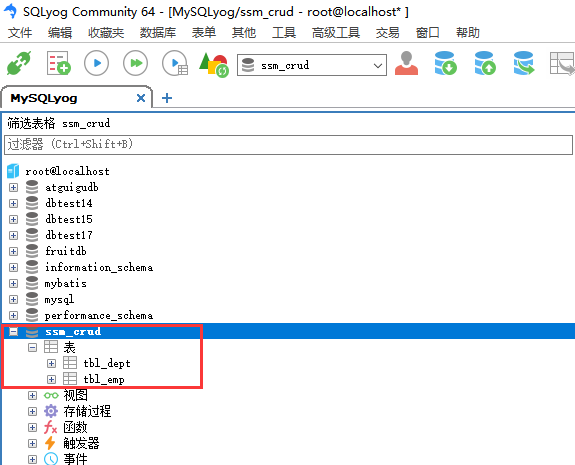This screenshot has height=465, width=575.
Task: Expand the tbl_dept table node
Action: (x=52, y=363)
